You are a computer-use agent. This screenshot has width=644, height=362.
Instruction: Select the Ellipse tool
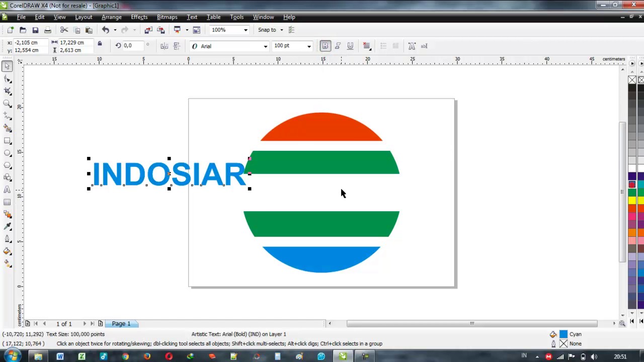point(7,153)
